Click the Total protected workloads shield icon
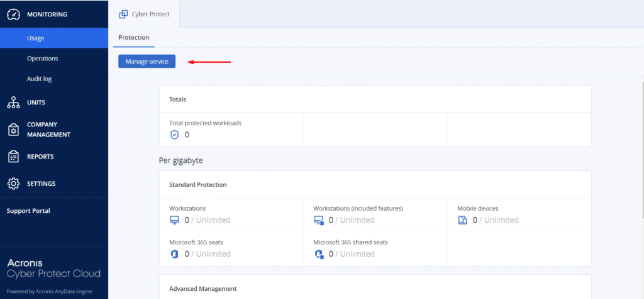Screen dimensions: 644x299 [x=175, y=135]
